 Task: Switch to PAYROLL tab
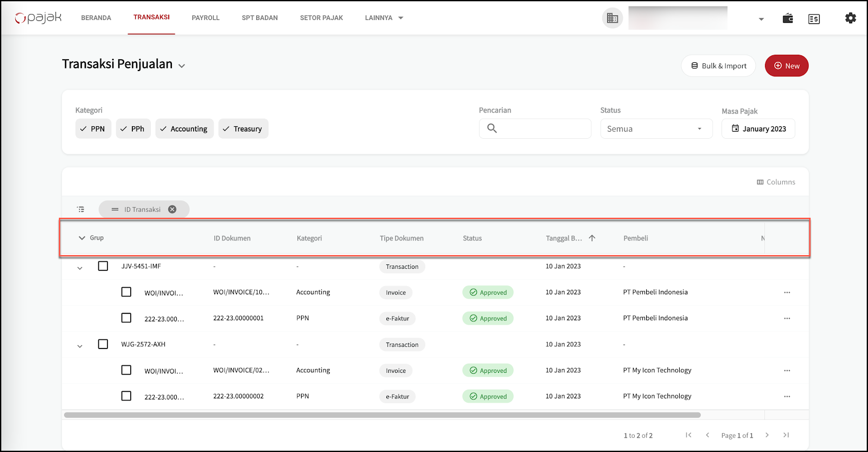206,18
